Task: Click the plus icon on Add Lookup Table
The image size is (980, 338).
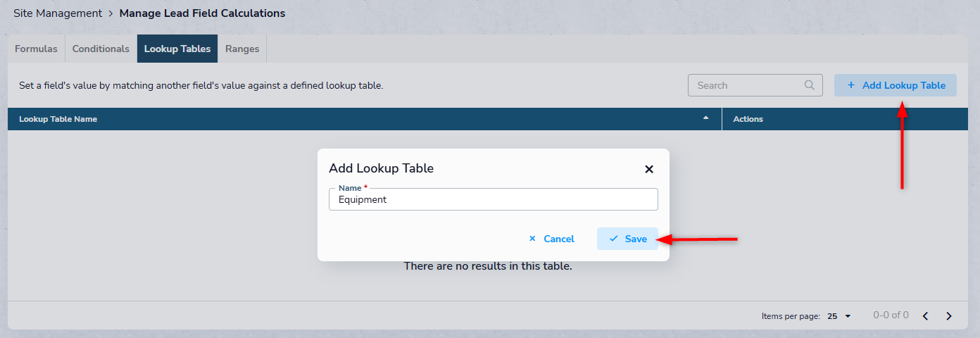Action: [851, 85]
